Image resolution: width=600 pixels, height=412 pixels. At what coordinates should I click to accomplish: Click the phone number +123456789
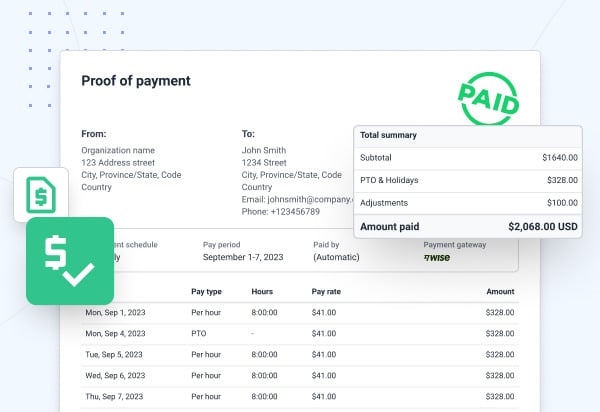tap(281, 212)
